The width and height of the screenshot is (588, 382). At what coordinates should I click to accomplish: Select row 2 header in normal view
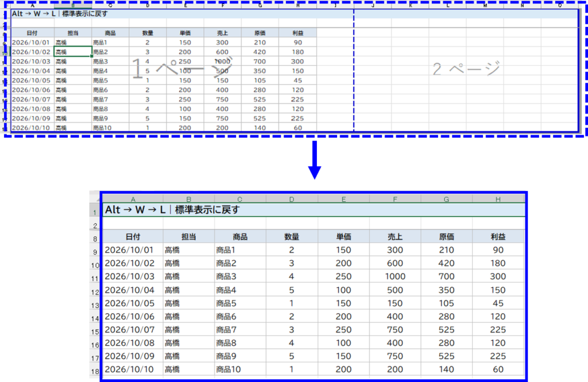pyautogui.click(x=95, y=224)
